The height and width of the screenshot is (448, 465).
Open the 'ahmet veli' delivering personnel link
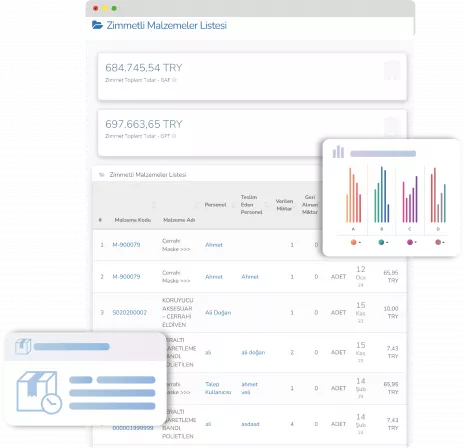[x=249, y=388]
